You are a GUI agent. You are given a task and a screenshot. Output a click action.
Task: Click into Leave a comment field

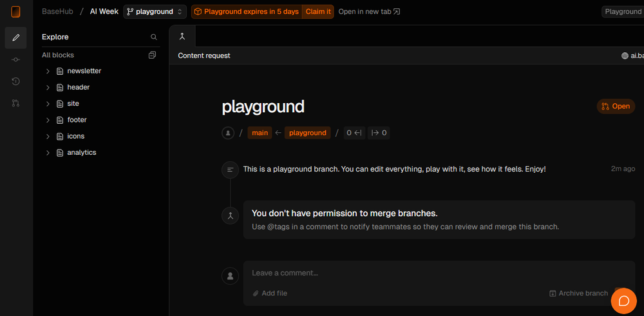[x=439, y=273]
